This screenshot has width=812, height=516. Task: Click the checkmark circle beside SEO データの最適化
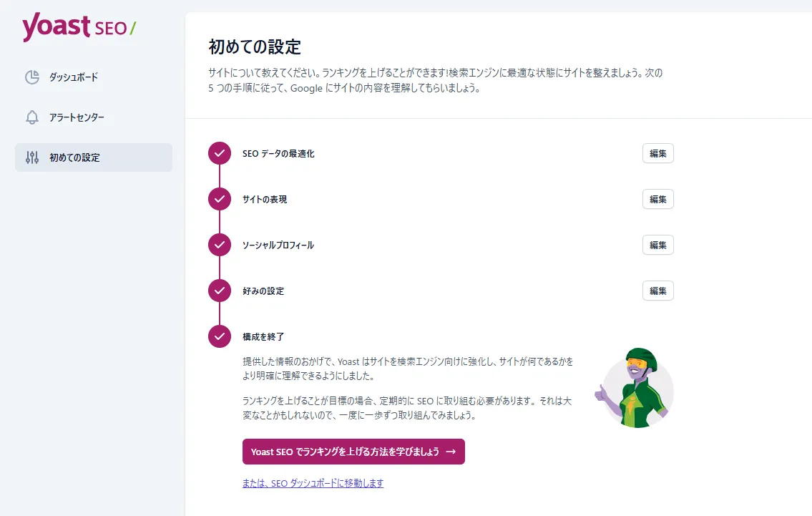click(220, 153)
